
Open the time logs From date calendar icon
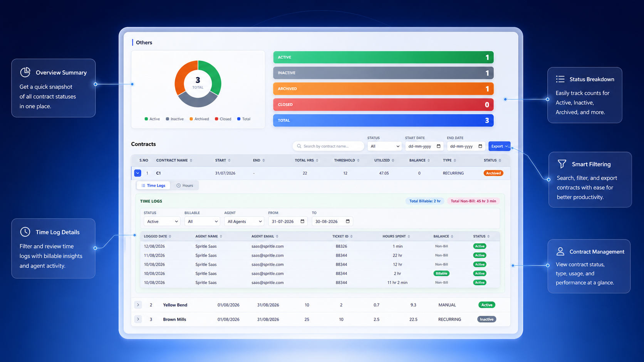coord(302,221)
